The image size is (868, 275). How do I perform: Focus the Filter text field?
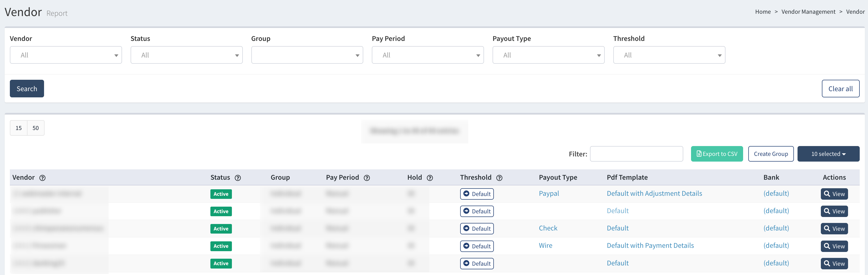(x=637, y=154)
